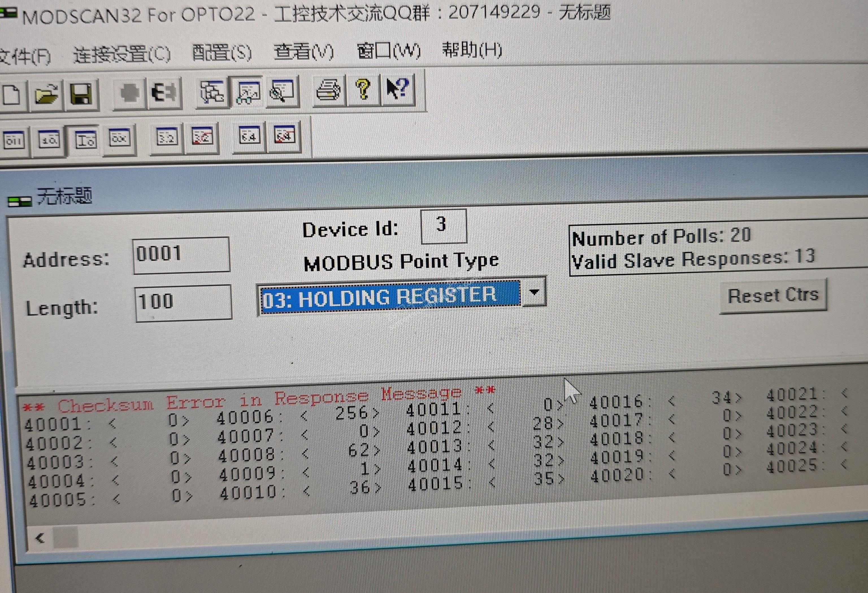Toggle the show data glasses icon
The image size is (868, 593).
248,91
